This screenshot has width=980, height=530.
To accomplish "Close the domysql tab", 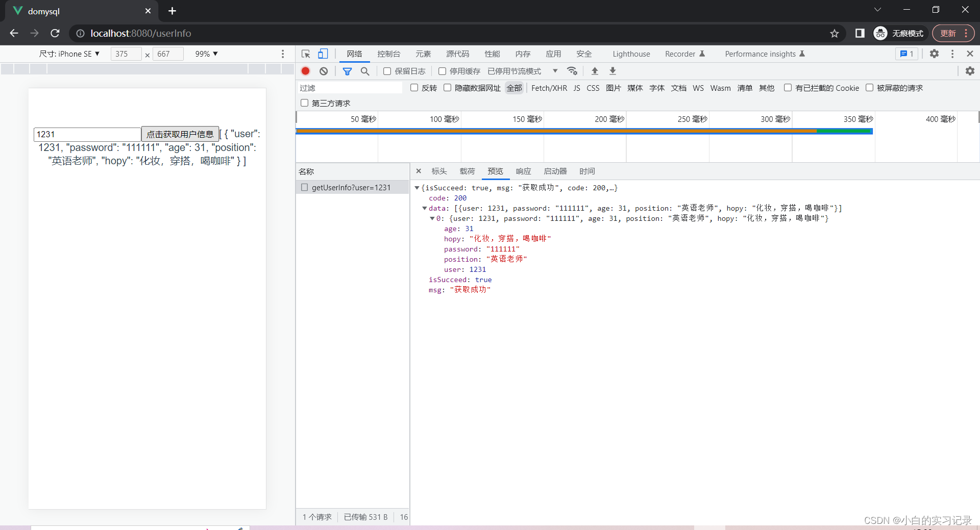I will coord(148,11).
